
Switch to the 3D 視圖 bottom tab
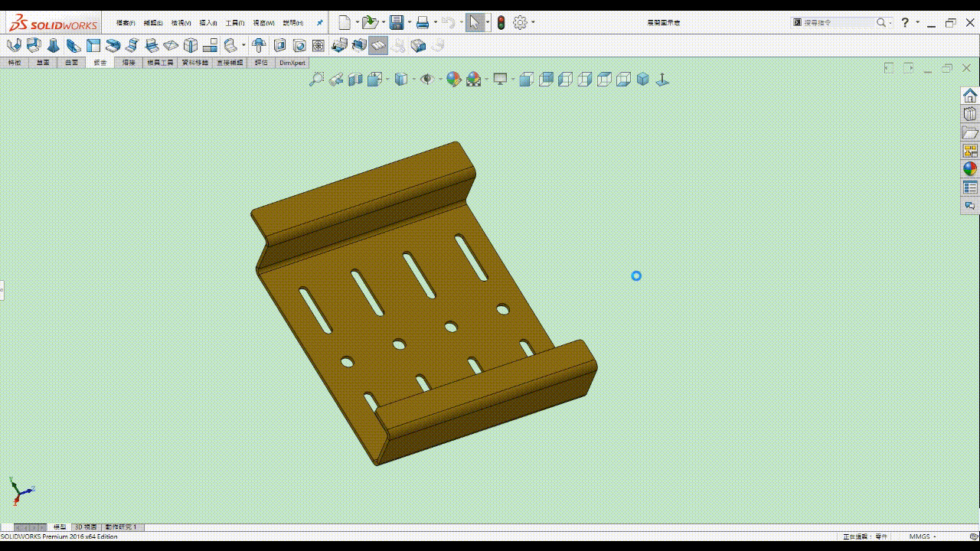[x=85, y=527]
